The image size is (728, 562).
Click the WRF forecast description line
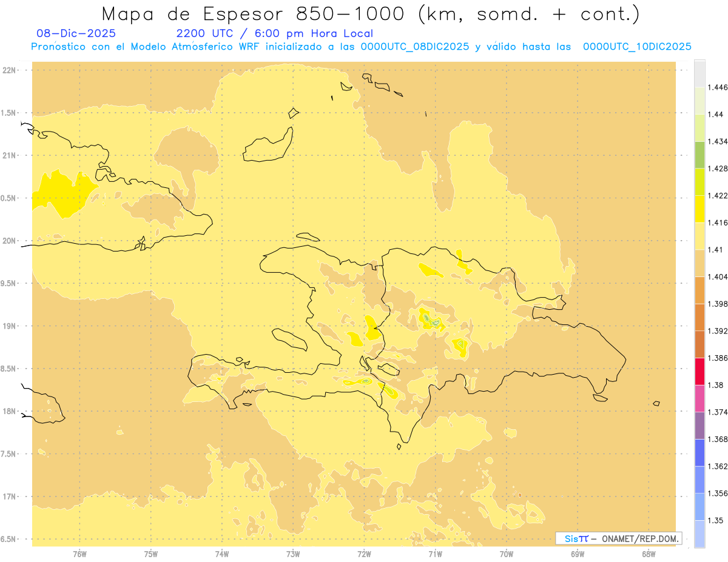361,47
